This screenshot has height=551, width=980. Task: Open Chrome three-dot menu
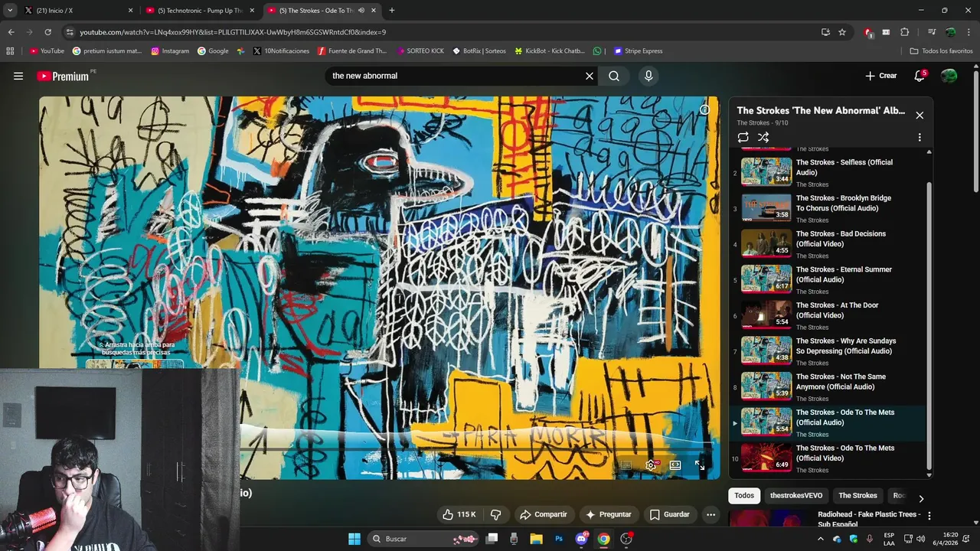[969, 32]
